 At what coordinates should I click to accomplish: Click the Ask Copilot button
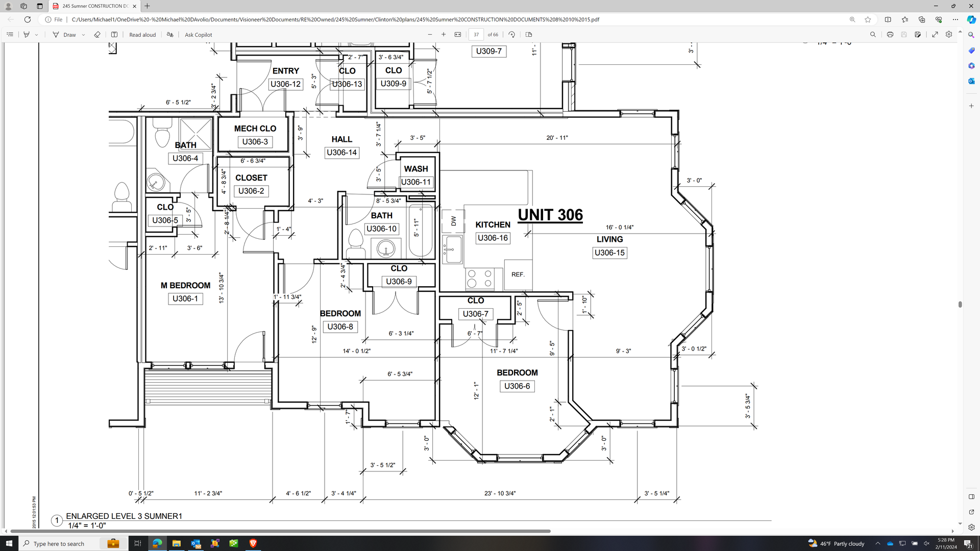click(x=198, y=35)
